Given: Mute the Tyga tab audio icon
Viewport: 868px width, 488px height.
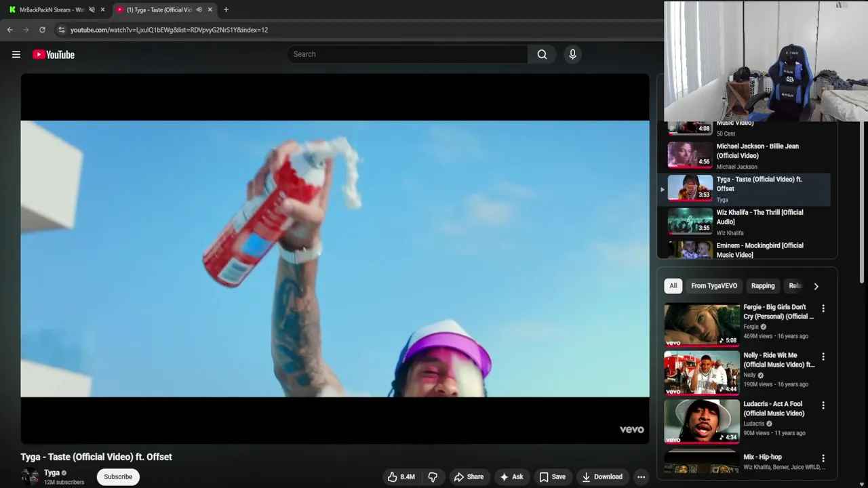Looking at the screenshot, I should (199, 9).
